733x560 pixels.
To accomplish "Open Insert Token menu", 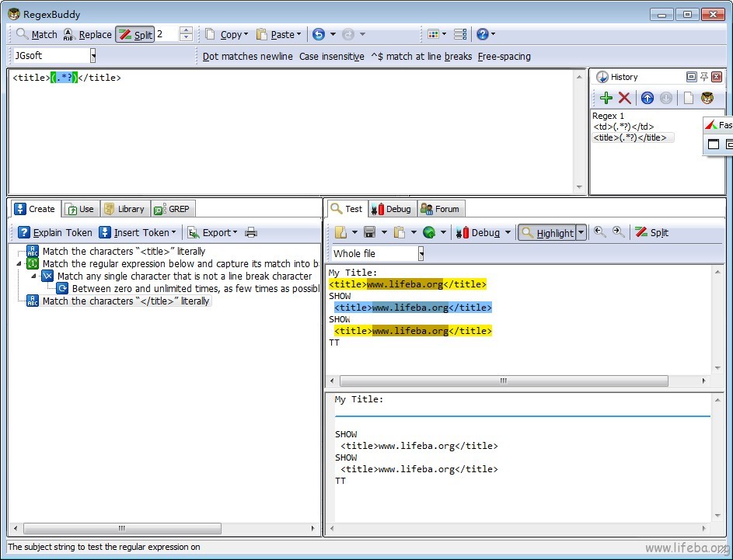I will pos(138,232).
